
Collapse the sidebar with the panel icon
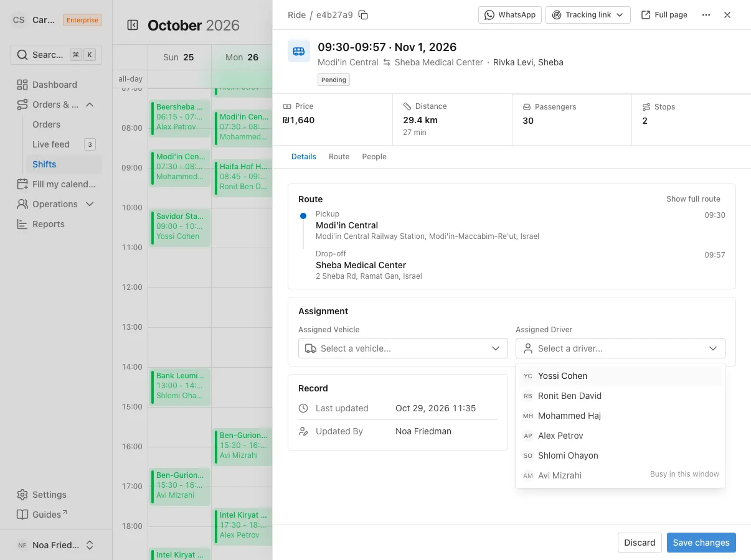tap(133, 25)
